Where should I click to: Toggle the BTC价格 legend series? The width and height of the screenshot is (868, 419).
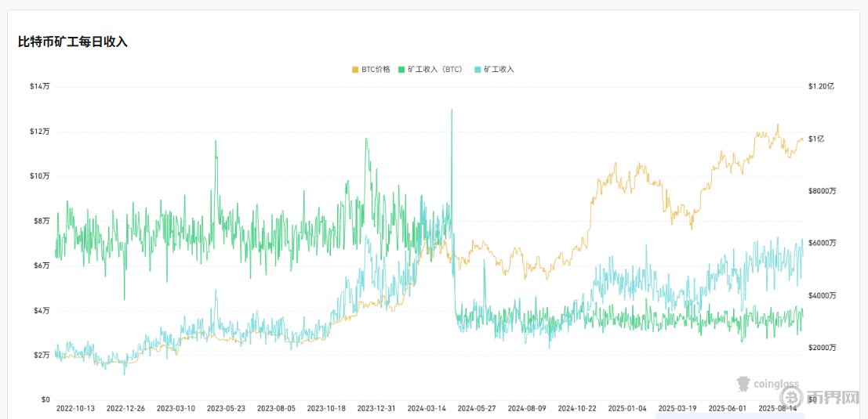[x=376, y=70]
